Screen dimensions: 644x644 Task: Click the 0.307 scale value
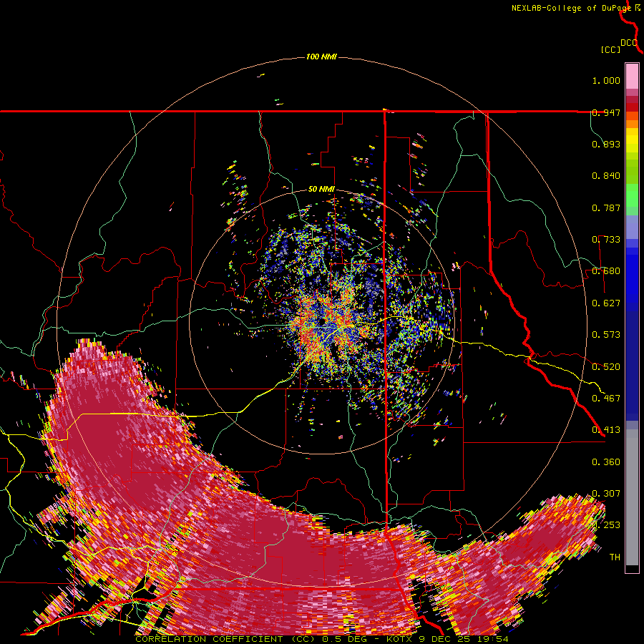tap(606, 494)
